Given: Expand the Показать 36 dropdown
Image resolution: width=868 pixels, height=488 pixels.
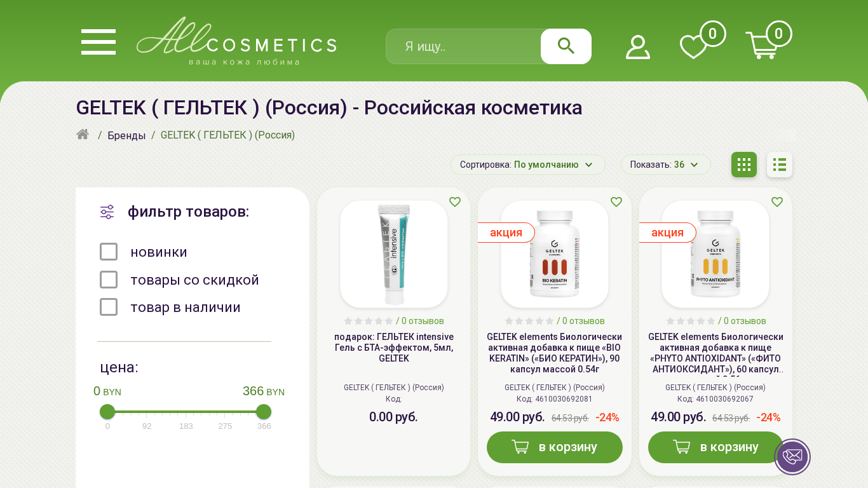Looking at the screenshot, I should pos(666,165).
